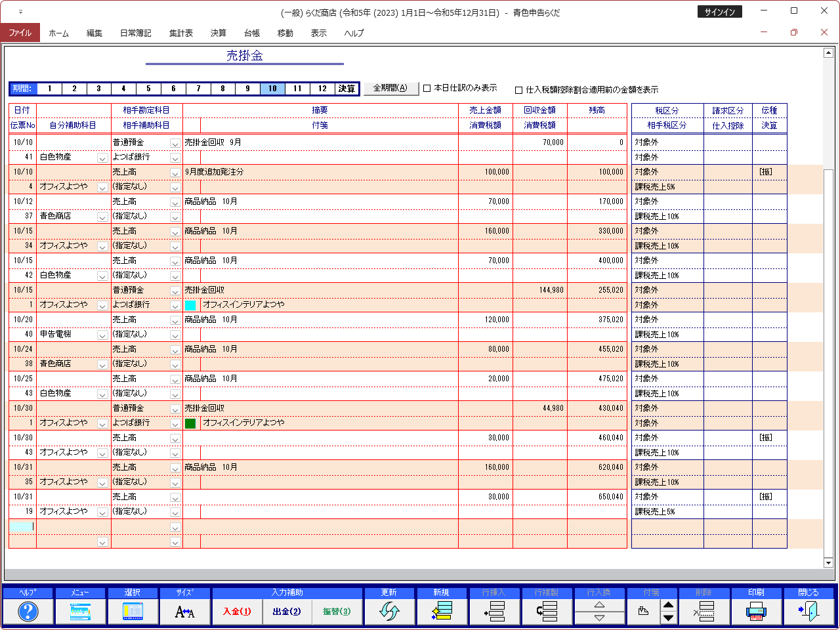Click the サイズ font size icon

pyautogui.click(x=185, y=612)
